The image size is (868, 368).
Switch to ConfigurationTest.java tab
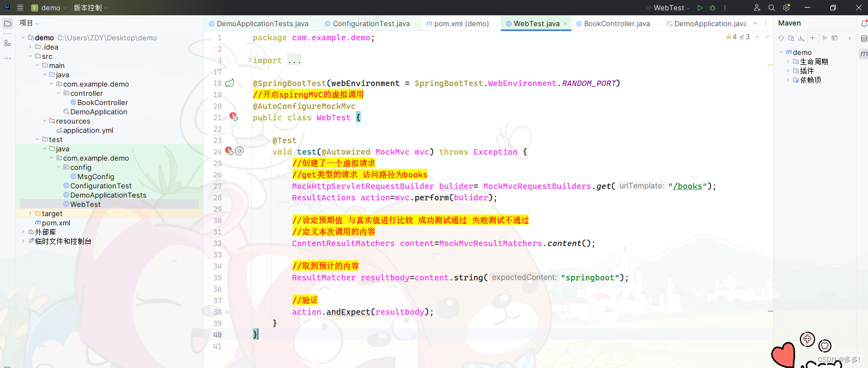[367, 23]
